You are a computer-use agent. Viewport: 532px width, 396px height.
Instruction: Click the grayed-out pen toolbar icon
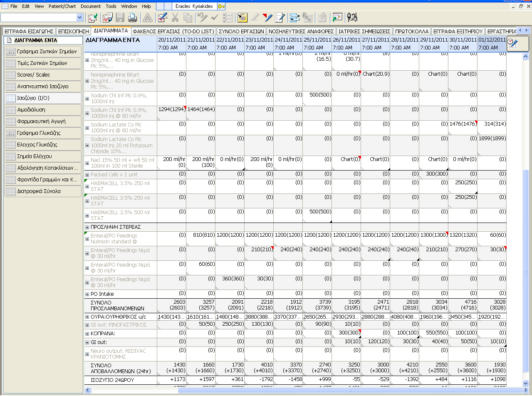pyautogui.click(x=255, y=17)
